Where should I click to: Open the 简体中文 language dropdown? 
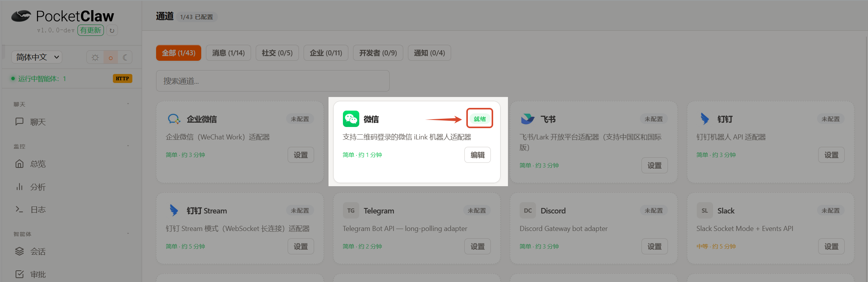click(x=37, y=57)
